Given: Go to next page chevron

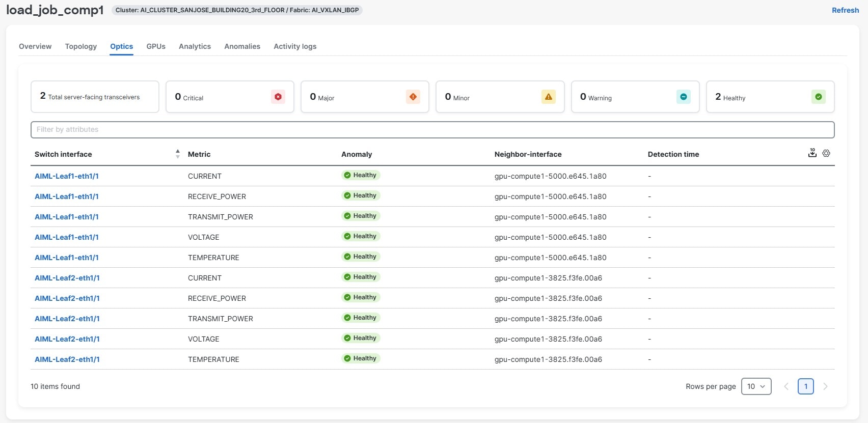Looking at the screenshot, I should 825,386.
